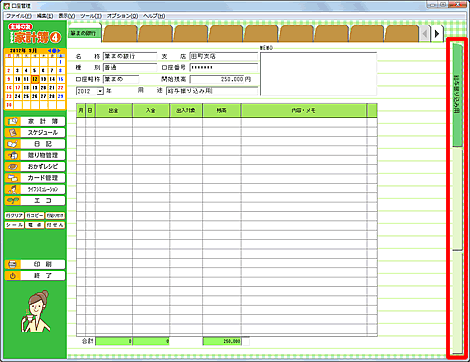The image size is (470, 362).
Task: Open the ライフシミュレーション life simulation section
Action: (35, 189)
